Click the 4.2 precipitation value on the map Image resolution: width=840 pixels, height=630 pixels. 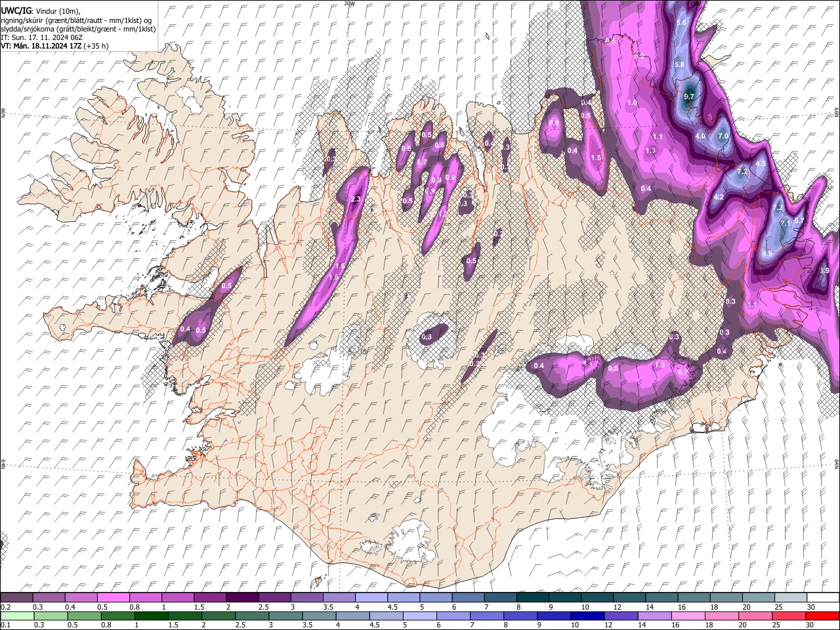(719, 197)
